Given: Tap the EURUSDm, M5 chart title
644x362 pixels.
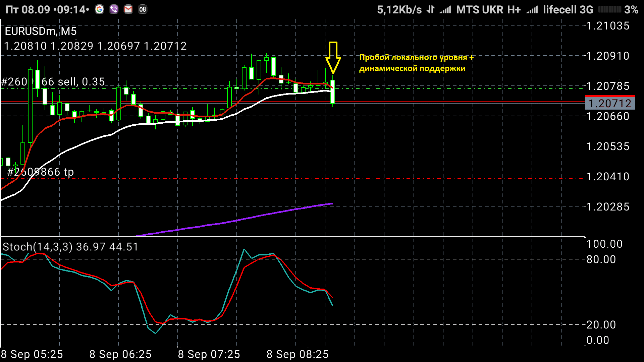Looking at the screenshot, I should (41, 31).
